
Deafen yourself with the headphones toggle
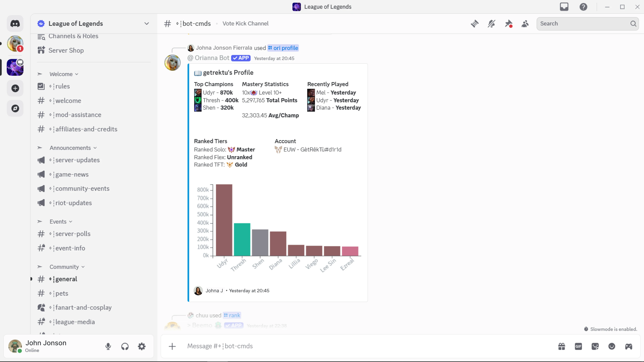(125, 346)
